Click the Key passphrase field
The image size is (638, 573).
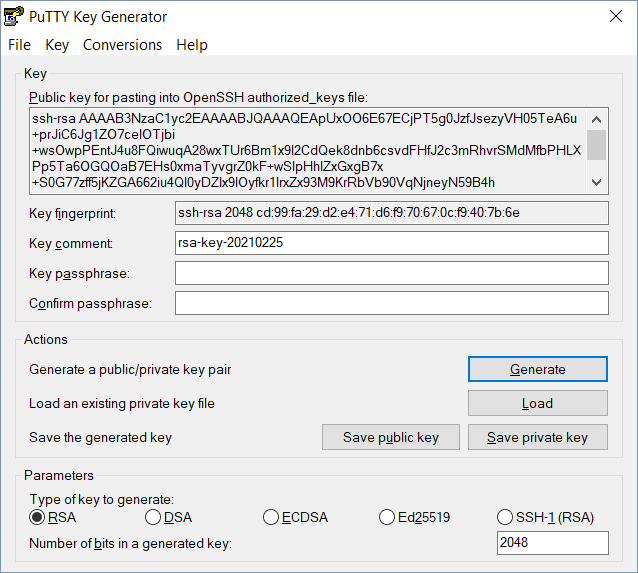392,273
